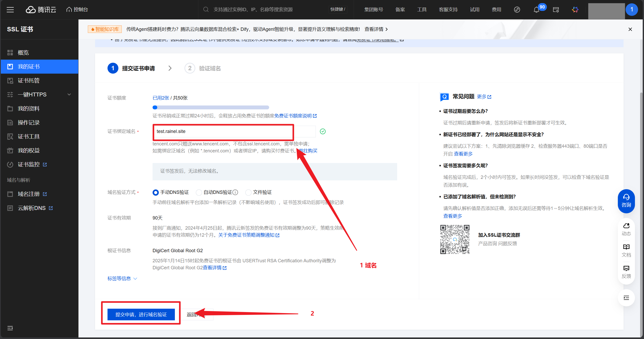Open 集团账号 in top bar
Screen dimensions: 644x339
coord(374,10)
